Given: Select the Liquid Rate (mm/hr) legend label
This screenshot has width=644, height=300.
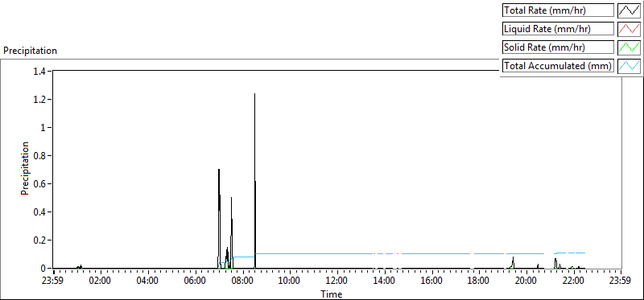Looking at the screenshot, I should point(558,29).
